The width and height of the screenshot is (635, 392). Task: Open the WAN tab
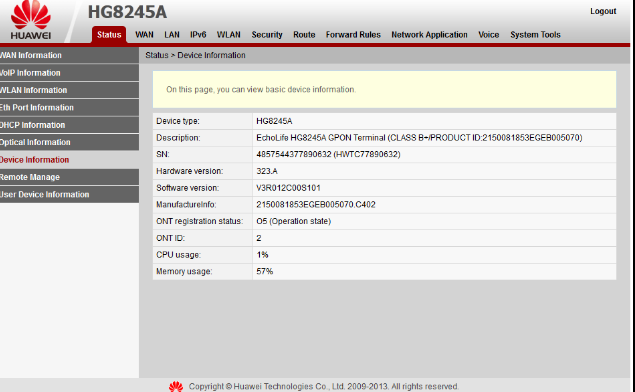click(144, 35)
